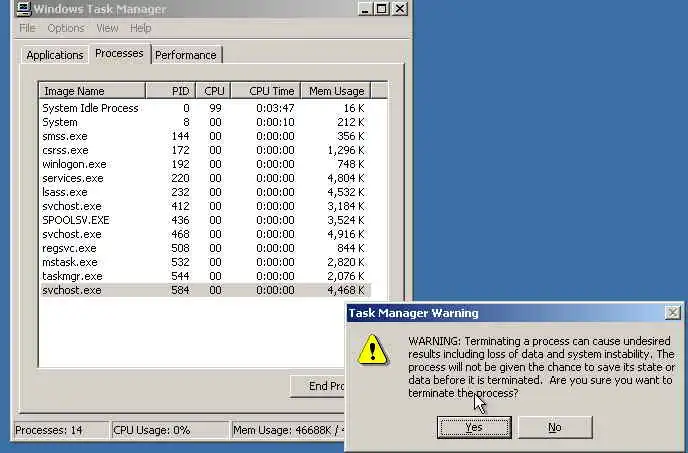The height and width of the screenshot is (453, 688).
Task: Close the Task Manager Warning dialog
Action: (x=673, y=313)
